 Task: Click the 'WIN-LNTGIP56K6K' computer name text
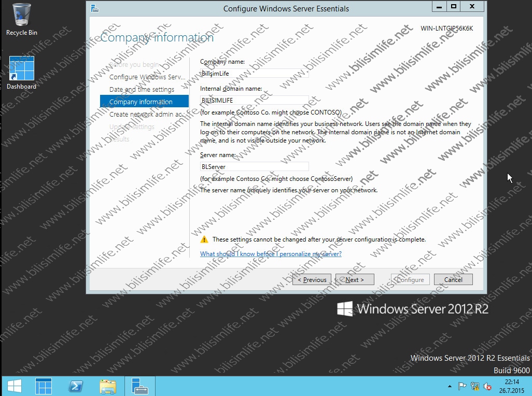point(447,29)
